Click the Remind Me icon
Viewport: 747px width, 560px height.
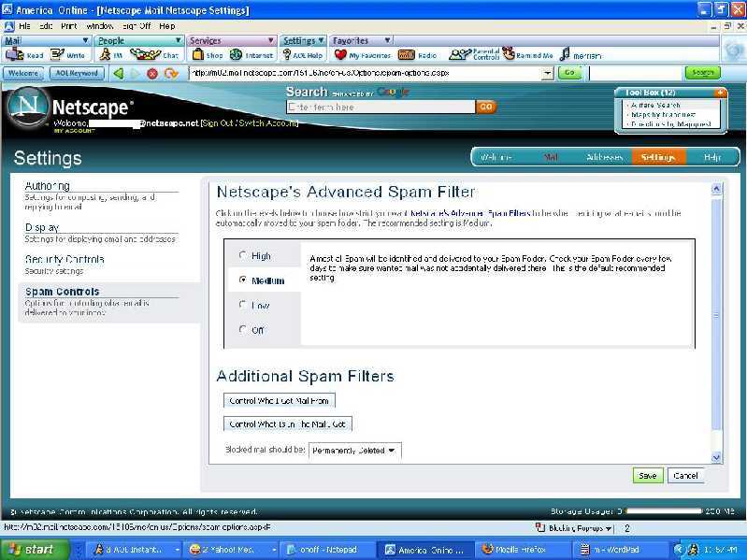point(509,53)
